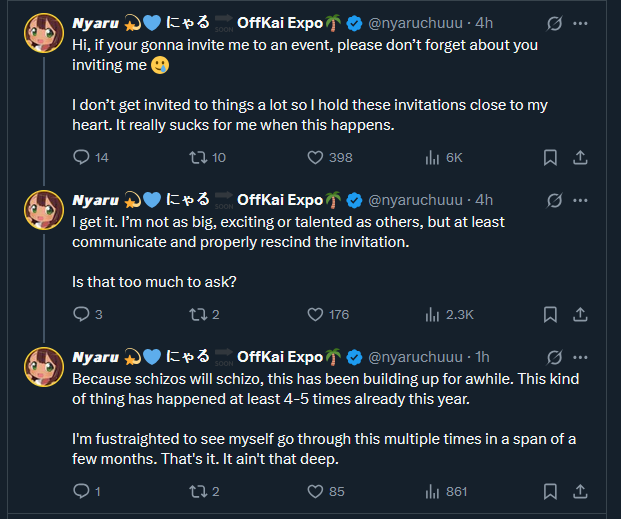Reply to the first tweet about invitations
This screenshot has width=621, height=519.
pos(82,157)
